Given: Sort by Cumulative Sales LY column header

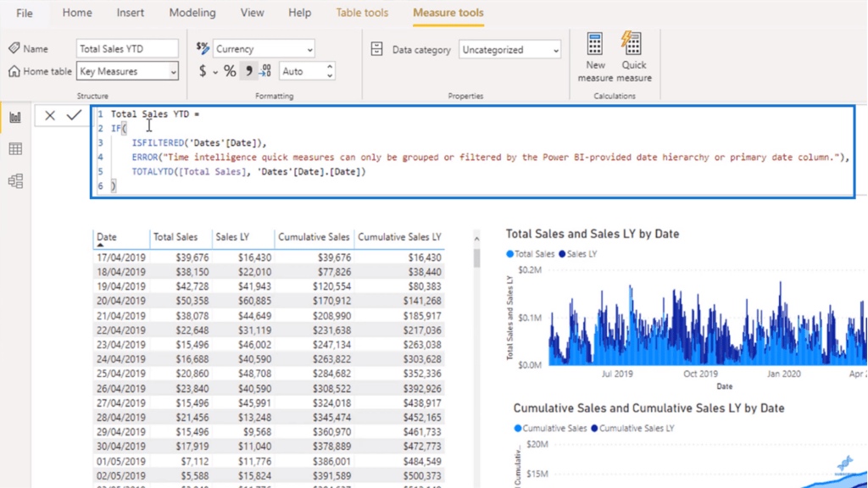Looking at the screenshot, I should tap(399, 237).
